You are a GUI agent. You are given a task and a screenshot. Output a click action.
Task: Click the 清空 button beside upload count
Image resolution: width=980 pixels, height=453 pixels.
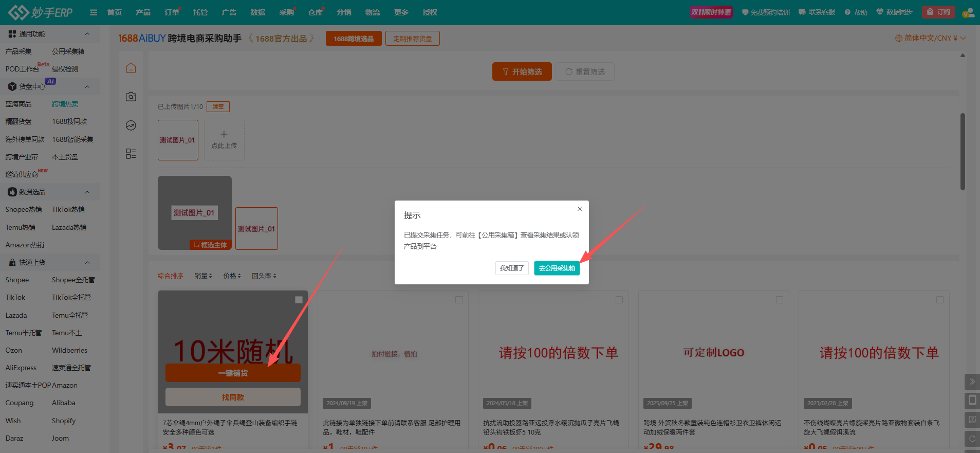point(218,106)
